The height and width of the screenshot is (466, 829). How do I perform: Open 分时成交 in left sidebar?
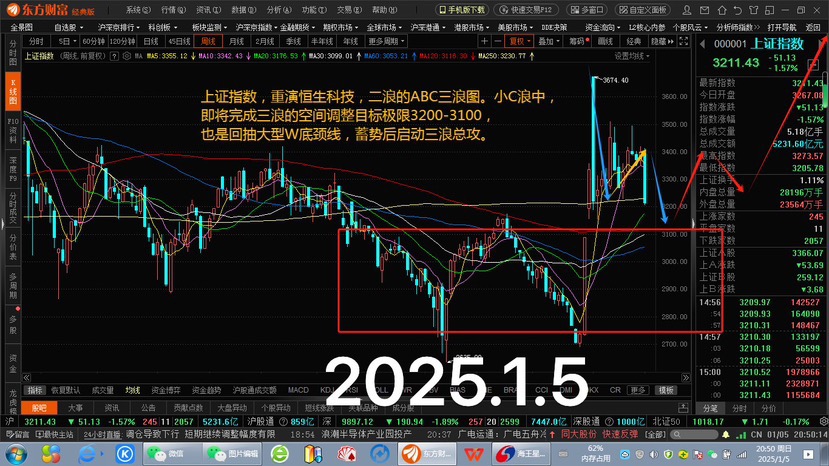click(x=13, y=207)
